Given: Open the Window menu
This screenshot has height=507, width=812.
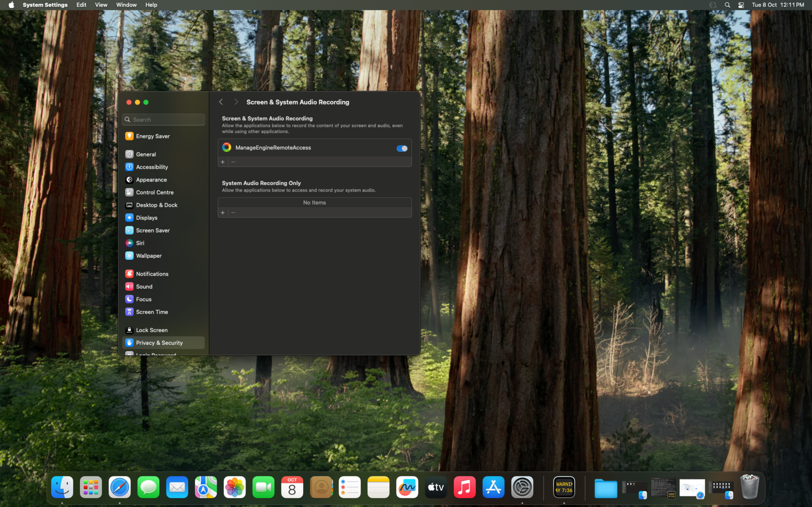Looking at the screenshot, I should tap(126, 5).
